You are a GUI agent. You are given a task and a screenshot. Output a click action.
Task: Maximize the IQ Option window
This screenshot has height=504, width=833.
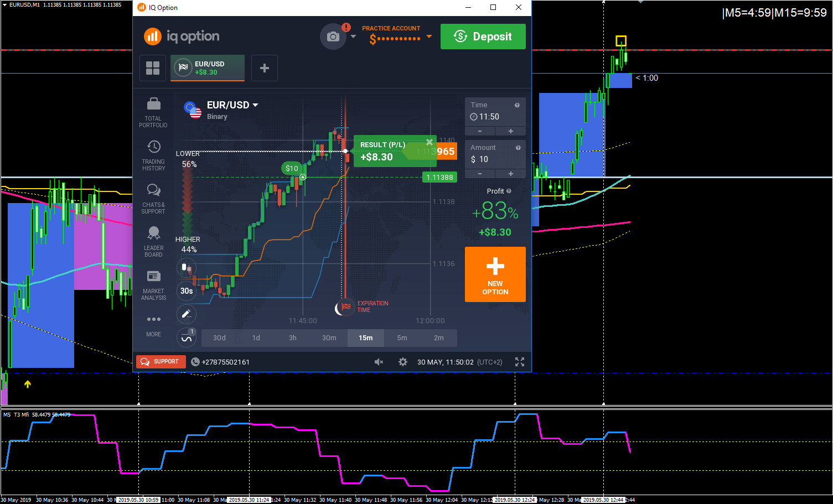(493, 7)
